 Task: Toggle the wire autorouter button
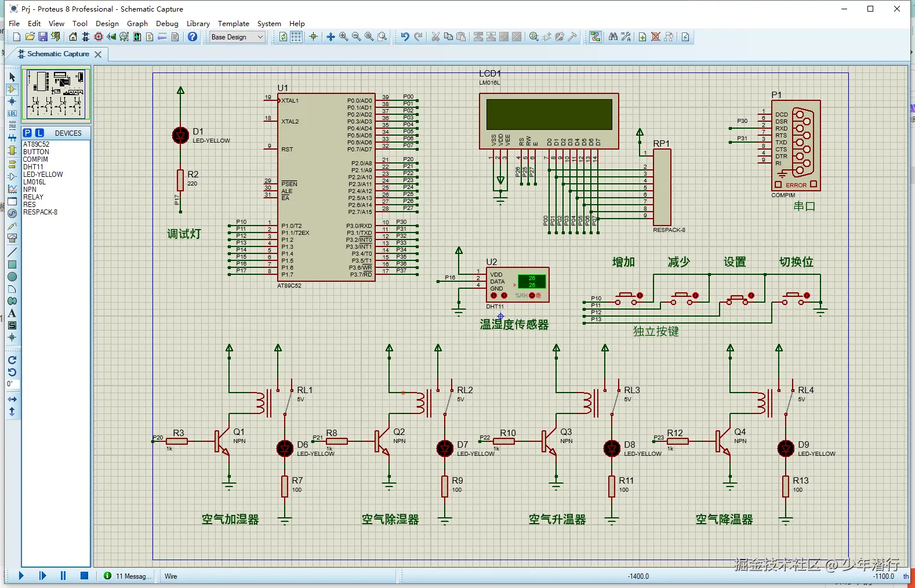click(x=596, y=37)
